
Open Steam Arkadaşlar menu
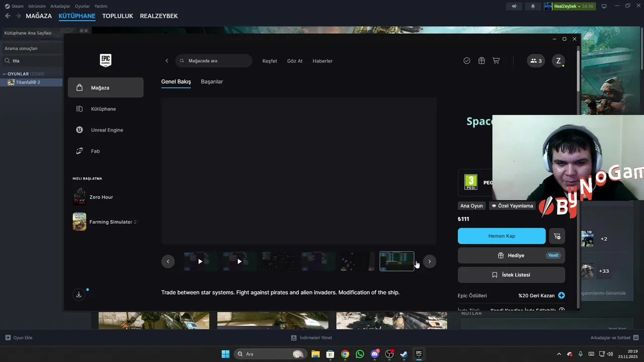pos(60,6)
